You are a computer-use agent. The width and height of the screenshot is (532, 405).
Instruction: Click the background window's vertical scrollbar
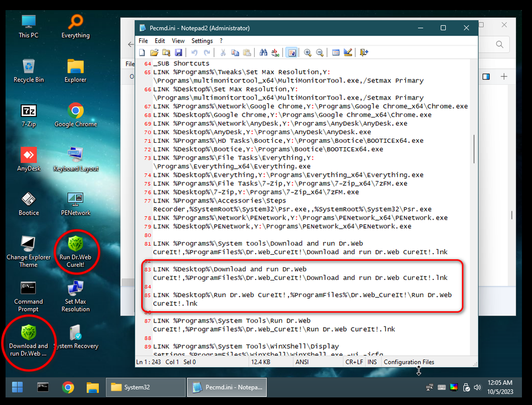click(x=512, y=215)
